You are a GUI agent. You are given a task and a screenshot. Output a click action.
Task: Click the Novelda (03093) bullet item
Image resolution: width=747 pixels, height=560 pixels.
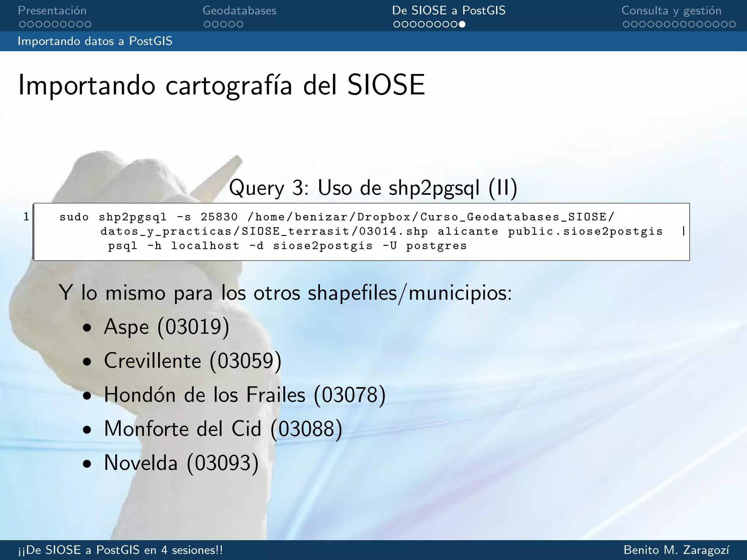(x=181, y=463)
